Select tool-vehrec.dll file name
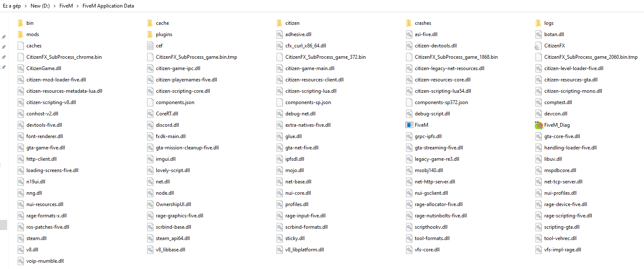This screenshot has height=269, width=644. point(560,238)
